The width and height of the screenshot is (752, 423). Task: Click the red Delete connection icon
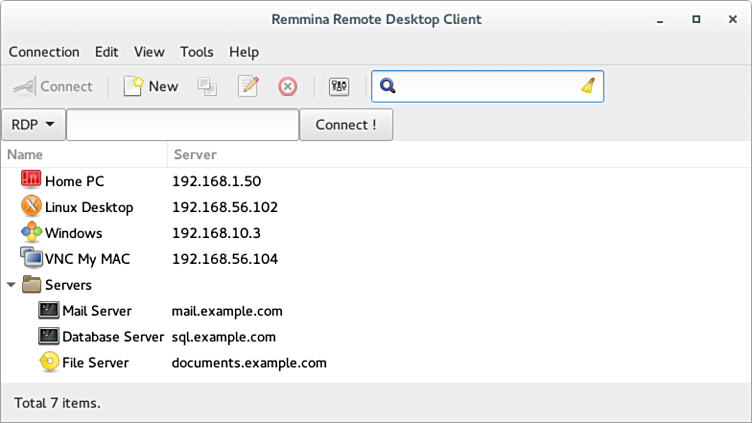[x=288, y=87]
